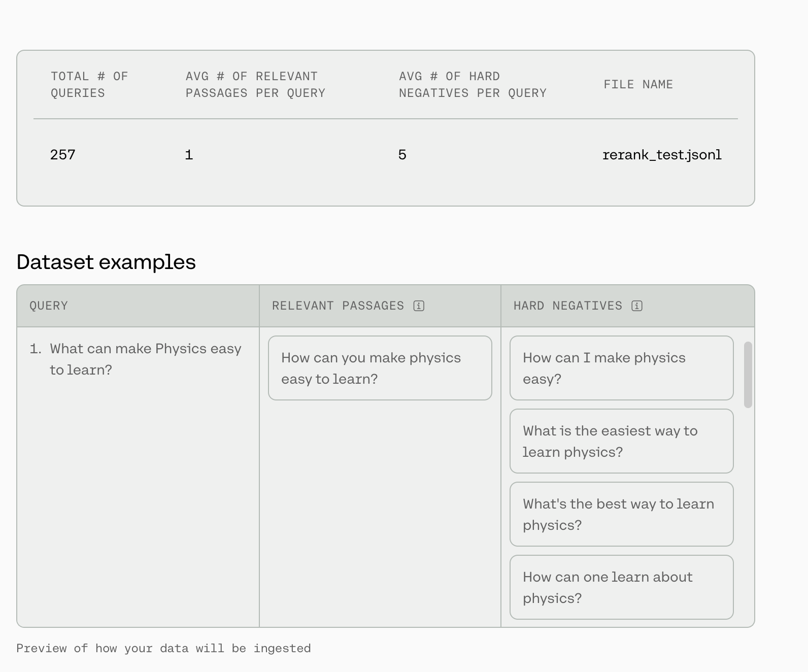The height and width of the screenshot is (672, 808).
Task: Select the hard negative "How can I make physics easy?"
Action: pyautogui.click(x=621, y=368)
